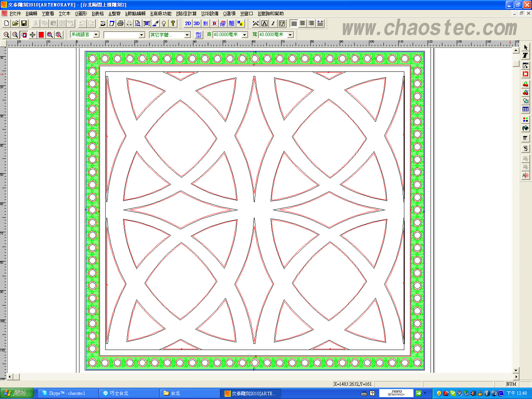Select the arrow pointer tool
Image resolution: width=532 pixels, height=399 pixels.
(526, 47)
